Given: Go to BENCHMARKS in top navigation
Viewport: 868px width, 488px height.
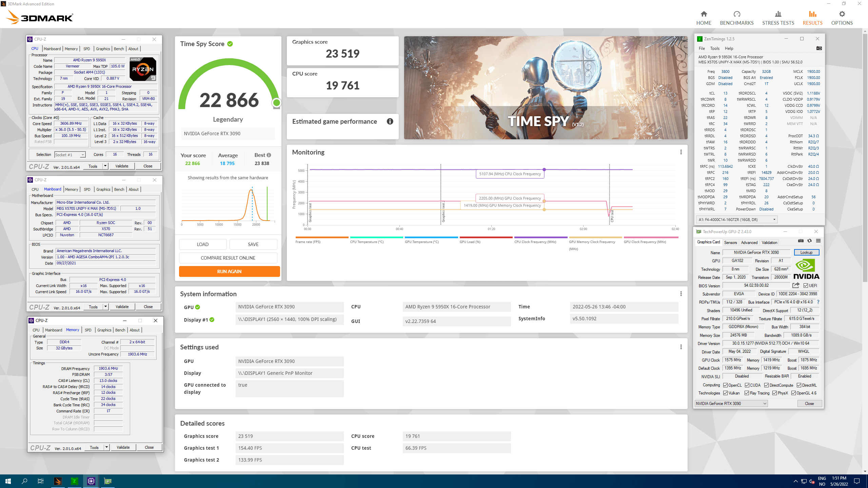Looking at the screenshot, I should (736, 18).
